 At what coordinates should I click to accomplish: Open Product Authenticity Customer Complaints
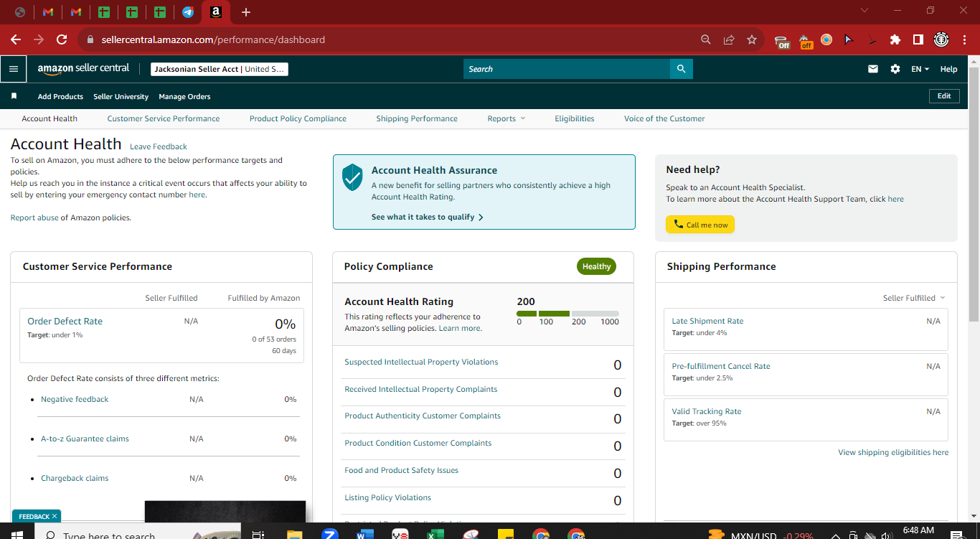point(423,416)
